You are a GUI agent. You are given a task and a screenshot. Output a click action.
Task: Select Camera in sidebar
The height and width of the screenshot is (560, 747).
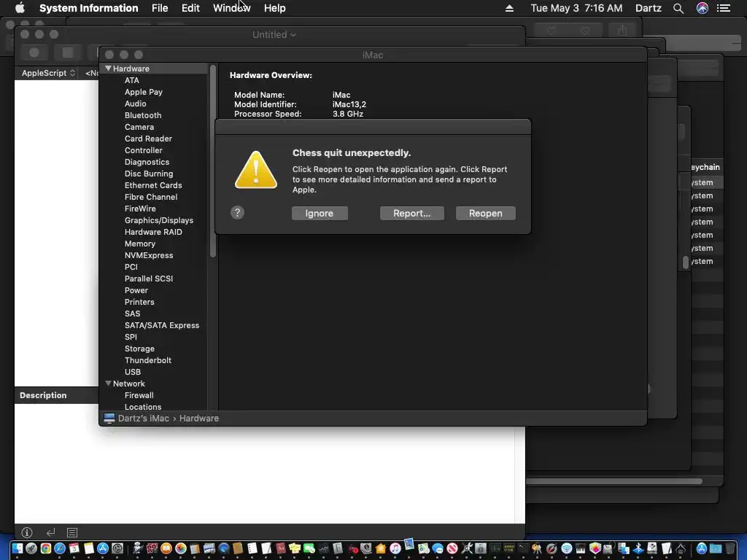click(139, 127)
